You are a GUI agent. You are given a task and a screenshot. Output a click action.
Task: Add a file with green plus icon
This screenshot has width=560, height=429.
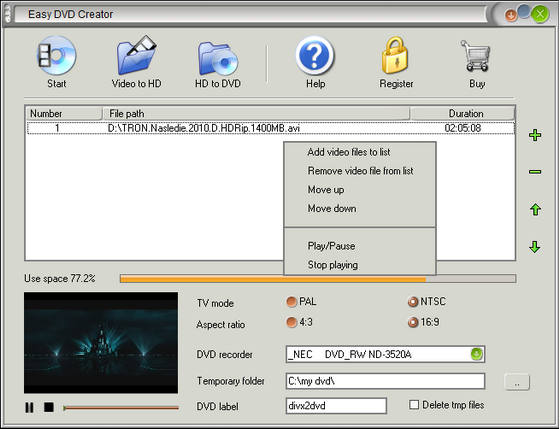[535, 135]
